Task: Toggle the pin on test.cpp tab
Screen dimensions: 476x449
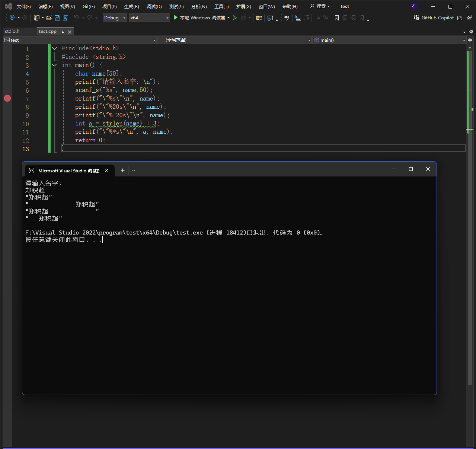Action: click(63, 32)
